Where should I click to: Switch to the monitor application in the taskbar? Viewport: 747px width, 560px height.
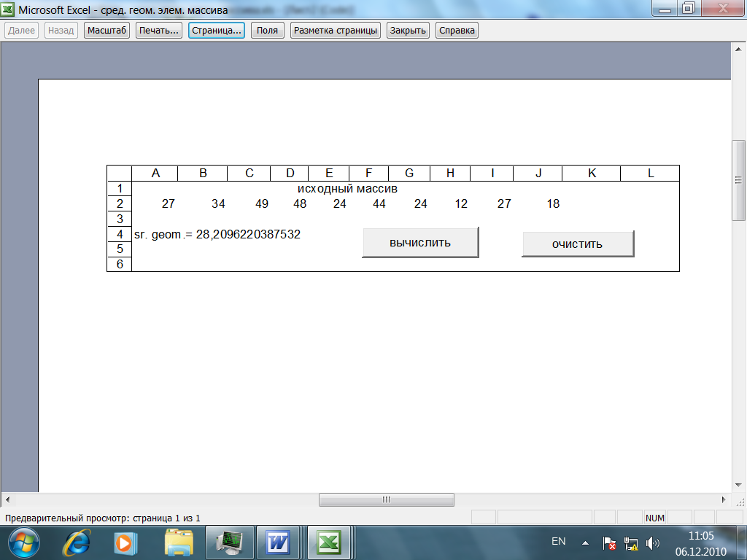[x=229, y=542]
